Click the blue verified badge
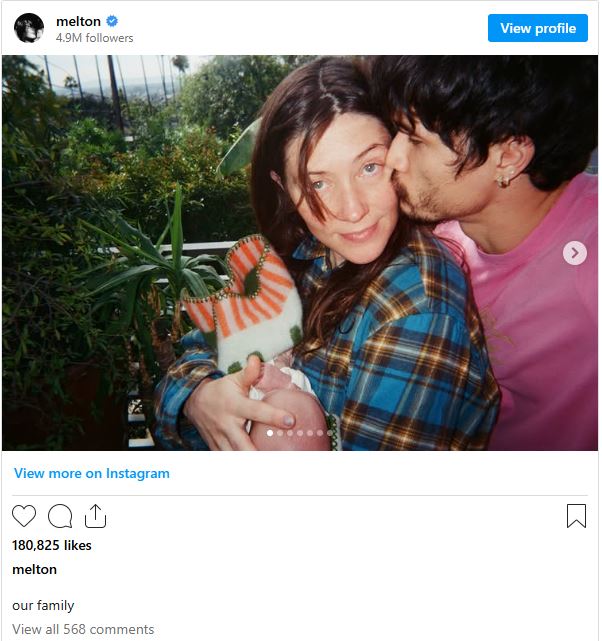The height and width of the screenshot is (641, 602). tap(111, 21)
